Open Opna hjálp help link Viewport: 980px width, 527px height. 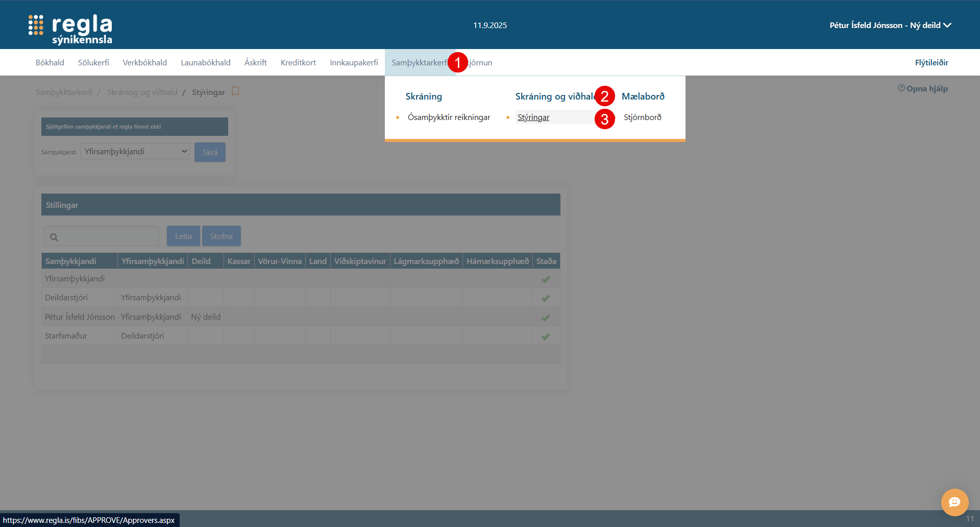click(923, 88)
